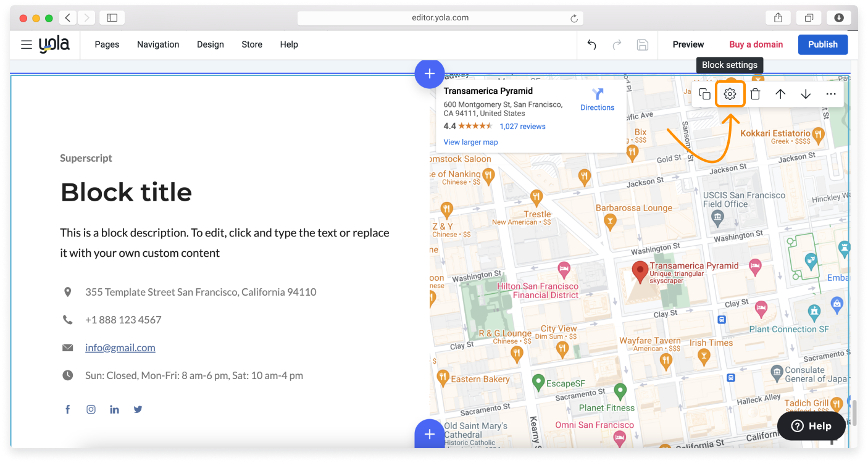Open the hamburger menu beside Yola logo

[x=27, y=44]
